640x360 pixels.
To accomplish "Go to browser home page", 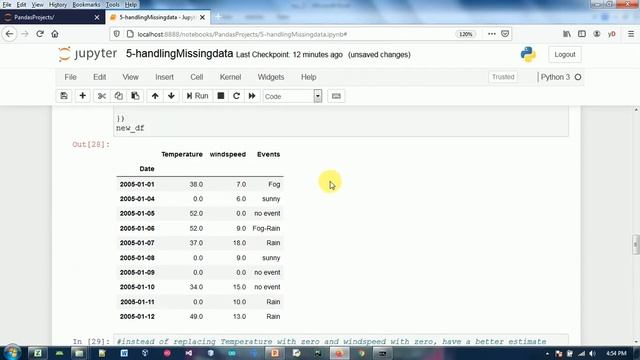I will (x=55, y=34).
